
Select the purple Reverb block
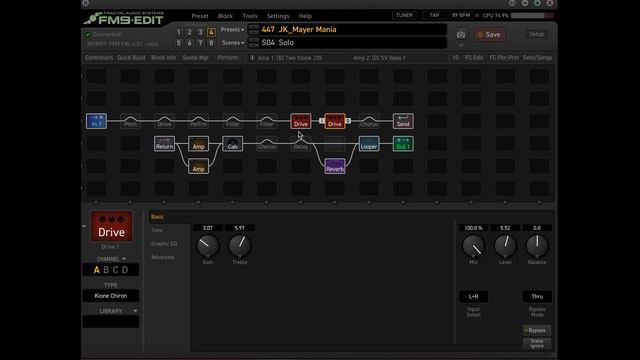point(335,166)
